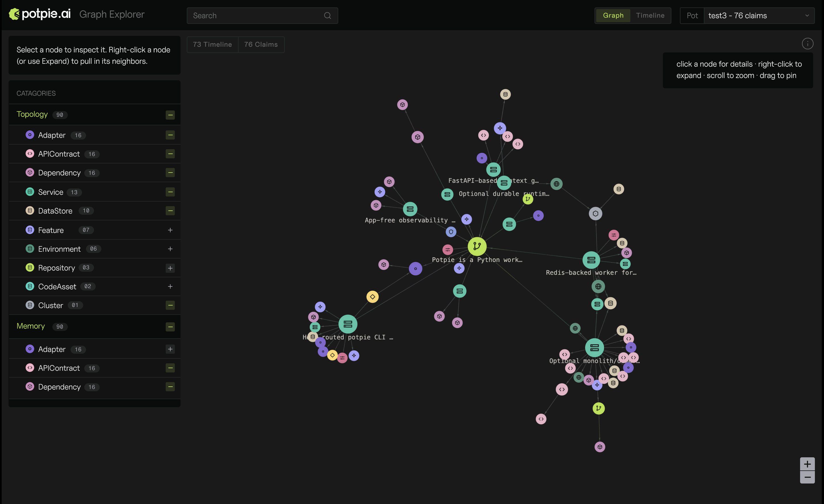Click the Memory group label
This screenshot has width=824, height=504.
[31, 326]
